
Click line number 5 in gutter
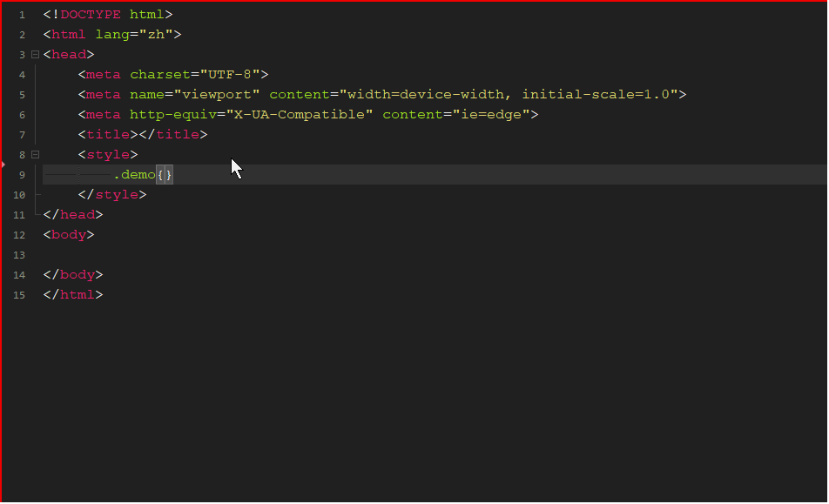click(x=22, y=95)
